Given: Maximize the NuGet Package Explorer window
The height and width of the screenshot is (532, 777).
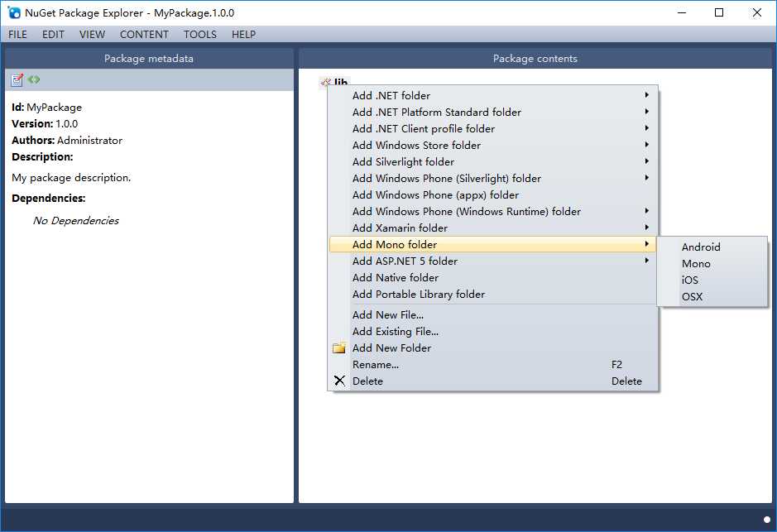Looking at the screenshot, I should pyautogui.click(x=719, y=13).
